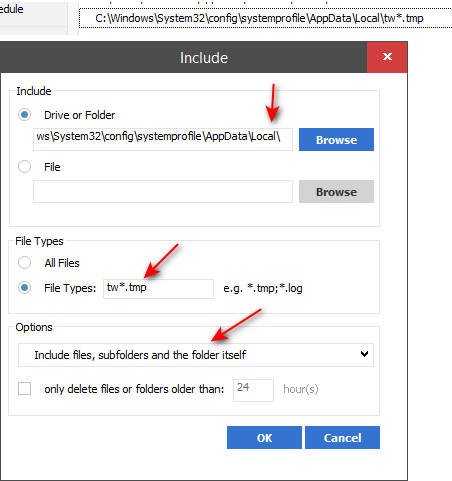Click the 24 hours value field
Screen dimensions: 452x481
coord(253,390)
